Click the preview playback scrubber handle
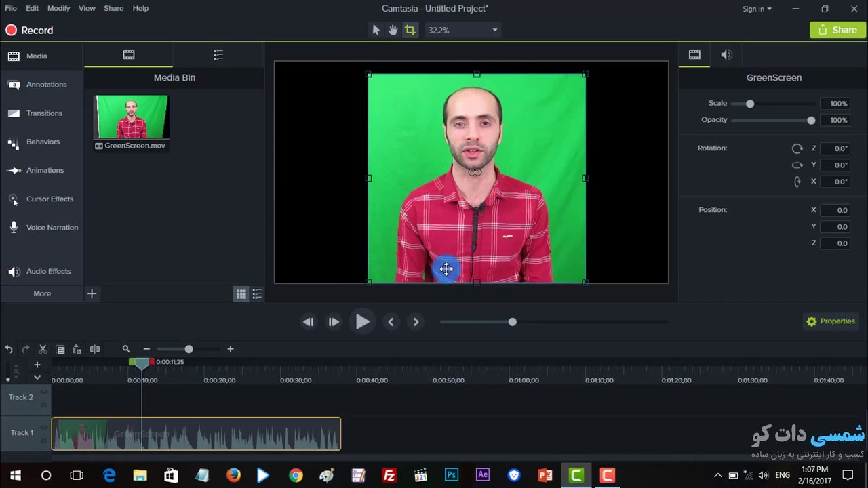 (x=512, y=322)
